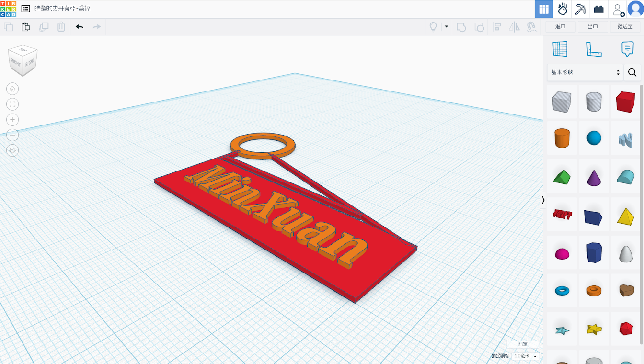Open the 基本形狀 shape category dropdown

585,72
